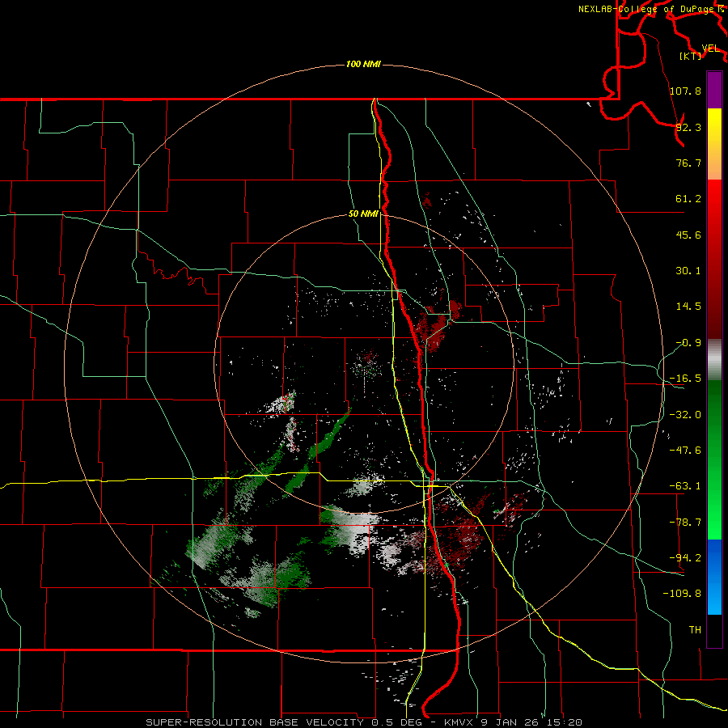
Task: Select the -78.7 velocity scale value
Action: click(x=685, y=523)
